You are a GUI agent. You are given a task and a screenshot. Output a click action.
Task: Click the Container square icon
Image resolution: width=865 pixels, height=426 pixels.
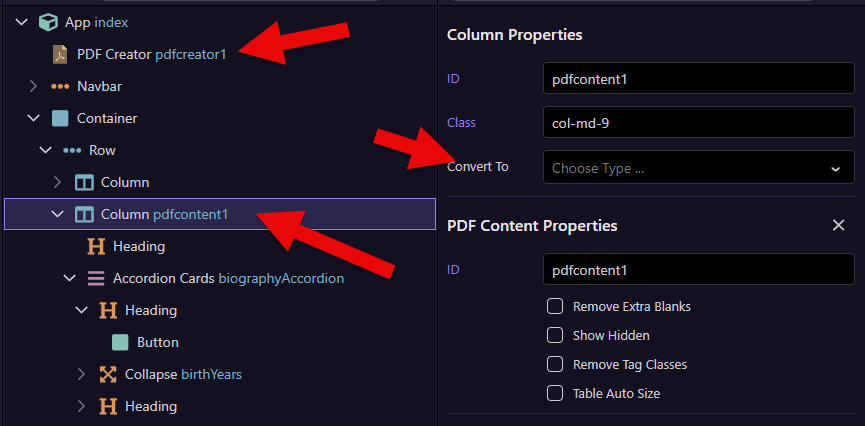point(60,119)
